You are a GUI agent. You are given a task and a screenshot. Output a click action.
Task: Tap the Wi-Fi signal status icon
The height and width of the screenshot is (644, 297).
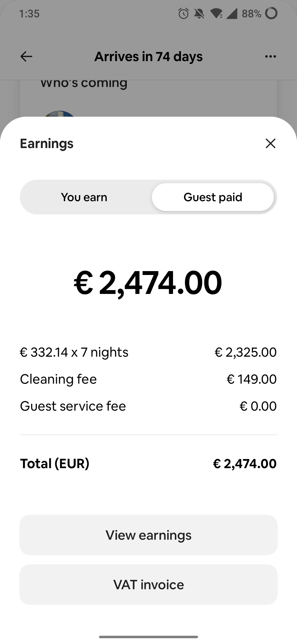click(216, 13)
